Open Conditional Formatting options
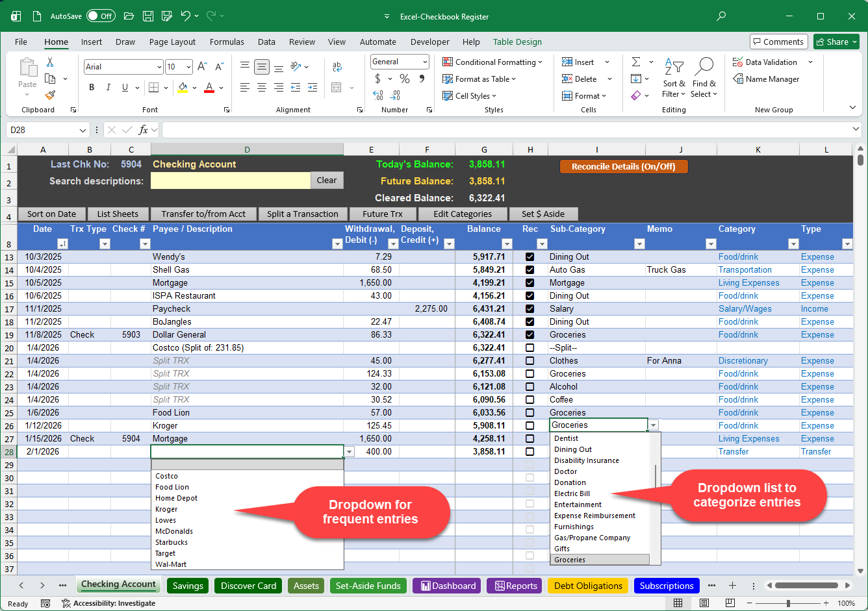Screen dimensions: 868x611 [492, 62]
